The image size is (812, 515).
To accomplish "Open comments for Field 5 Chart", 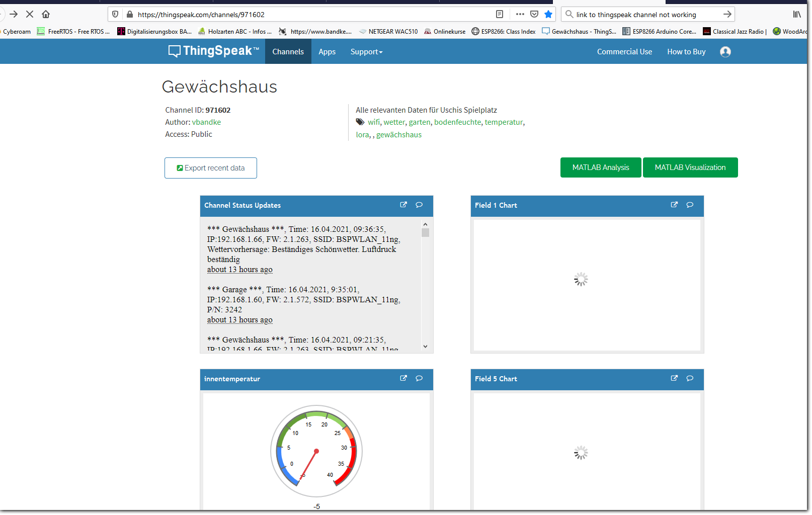I will [x=690, y=378].
